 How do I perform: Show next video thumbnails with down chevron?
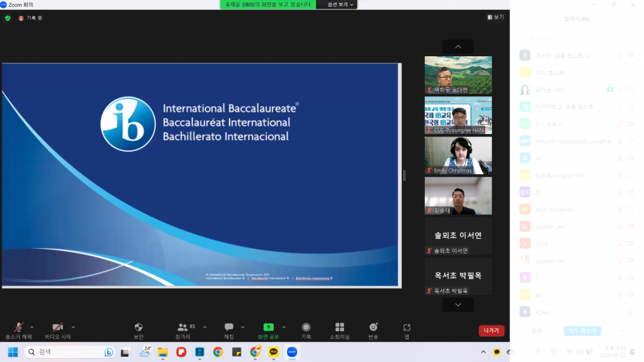458,304
